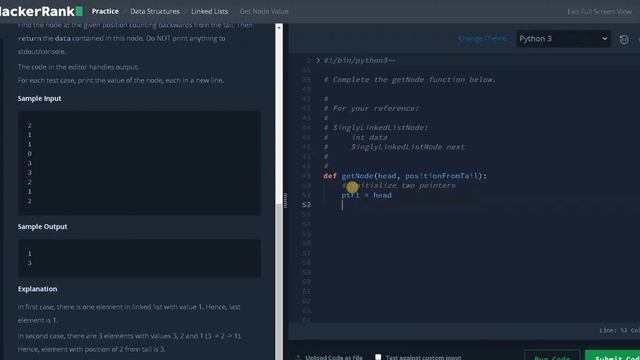Exit Full Screen View

pyautogui.click(x=599, y=11)
